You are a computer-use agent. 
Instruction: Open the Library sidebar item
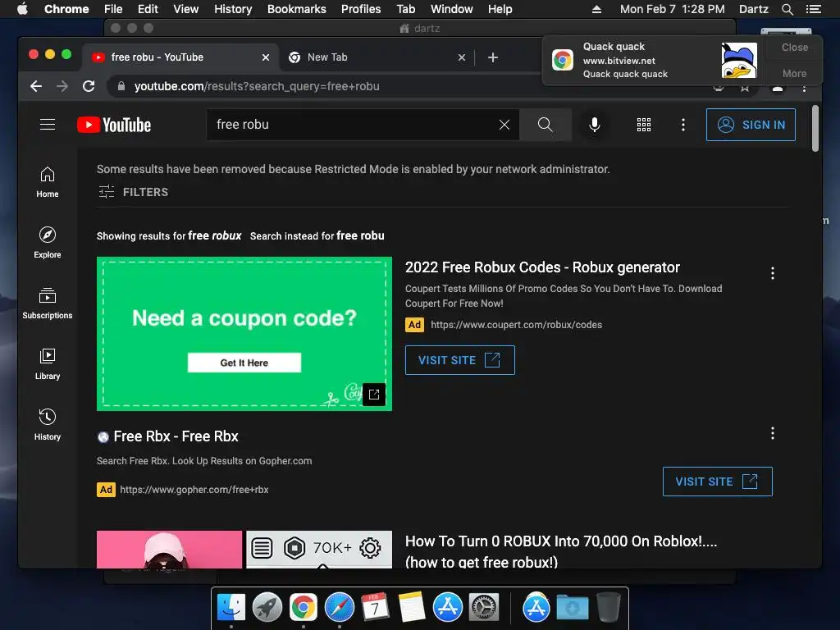47,363
